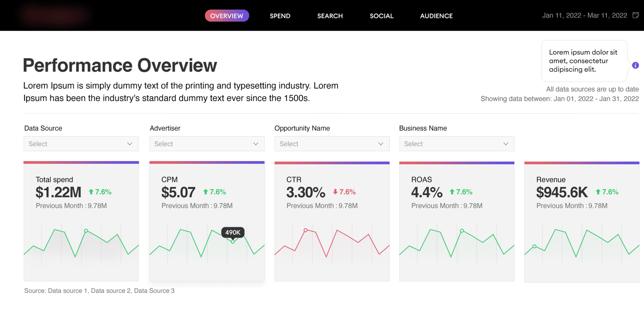Open the Business Name select list
The height and width of the screenshot is (315, 644).
457,144
